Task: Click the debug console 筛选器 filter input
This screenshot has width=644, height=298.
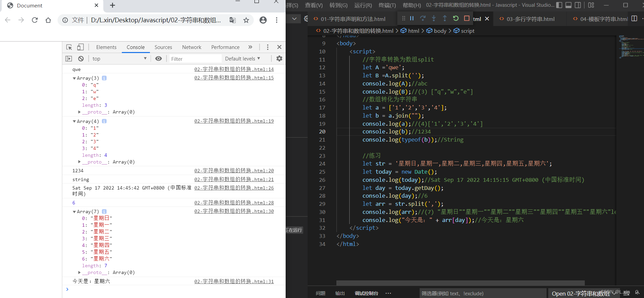Action: click(483, 293)
